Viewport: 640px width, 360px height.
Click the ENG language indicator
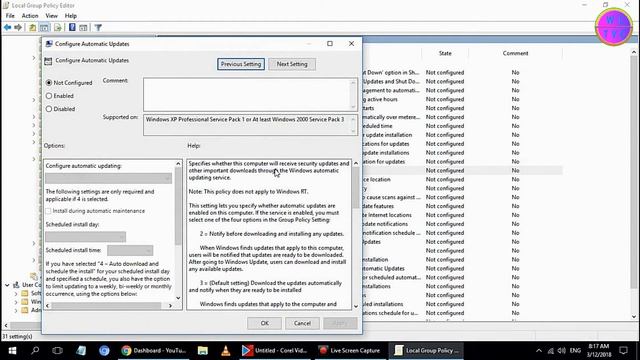click(575, 351)
